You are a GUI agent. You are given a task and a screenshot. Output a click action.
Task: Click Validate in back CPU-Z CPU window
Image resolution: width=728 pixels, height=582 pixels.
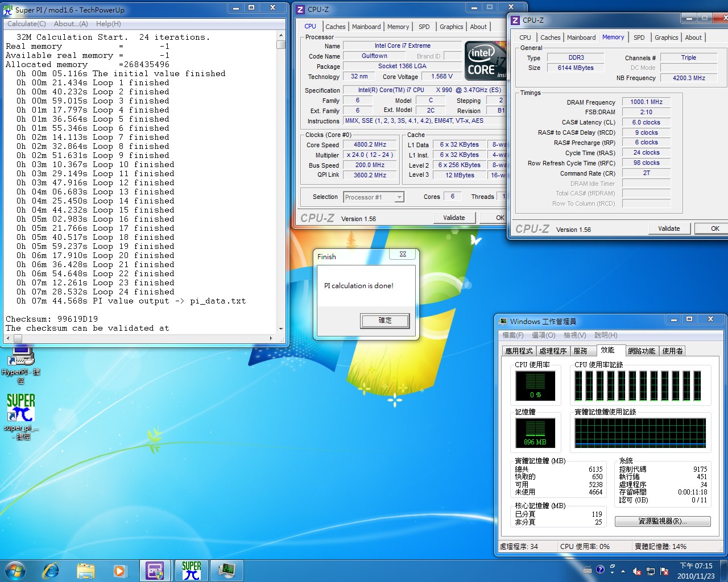pos(454,218)
